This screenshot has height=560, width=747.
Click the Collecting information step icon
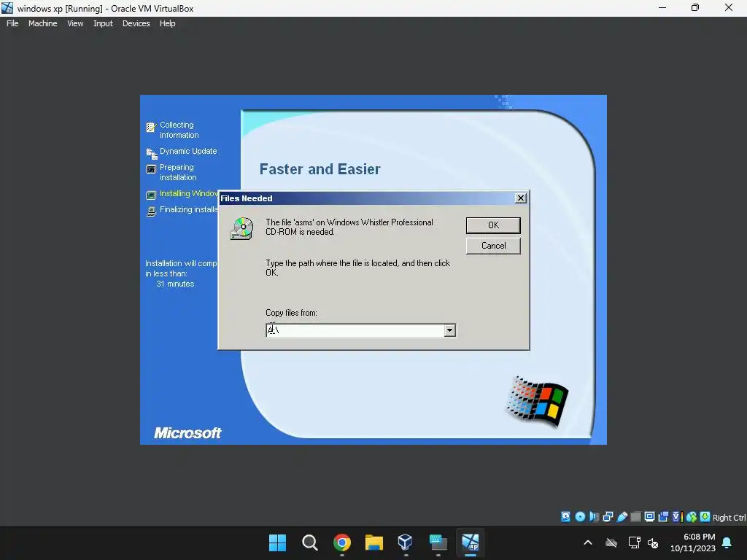[151, 127]
